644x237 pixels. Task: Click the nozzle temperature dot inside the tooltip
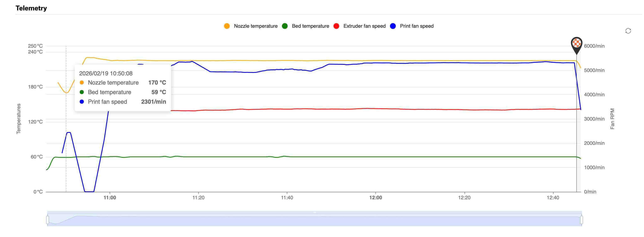coord(82,82)
